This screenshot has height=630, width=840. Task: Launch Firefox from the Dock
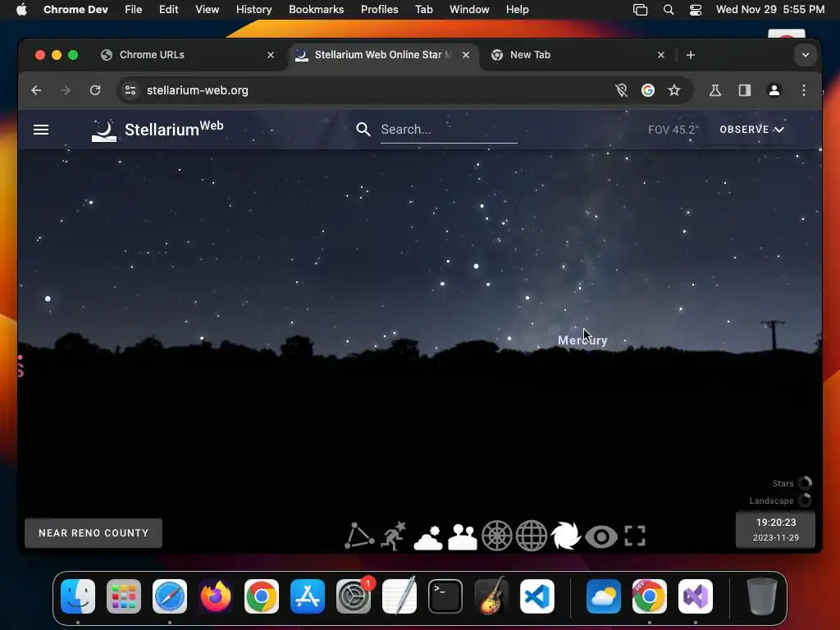coord(216,596)
